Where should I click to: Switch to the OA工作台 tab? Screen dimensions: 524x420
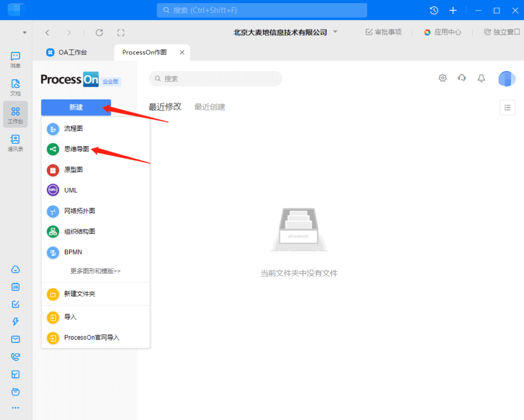point(67,52)
